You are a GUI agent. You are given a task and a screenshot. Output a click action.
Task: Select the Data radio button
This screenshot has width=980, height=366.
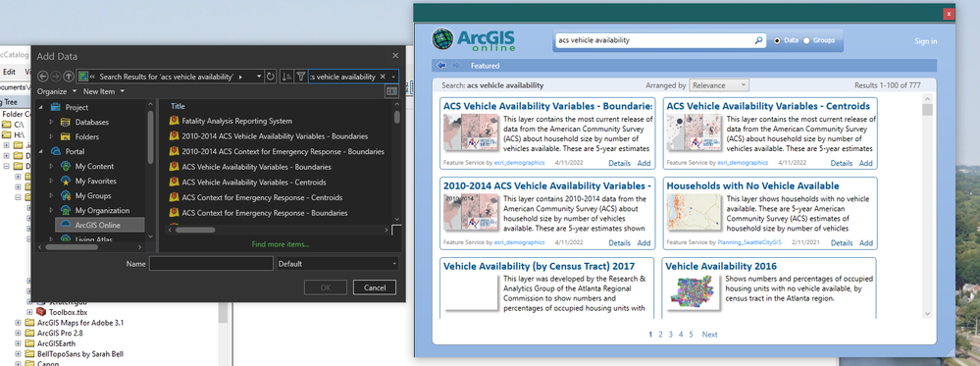pyautogui.click(x=777, y=40)
